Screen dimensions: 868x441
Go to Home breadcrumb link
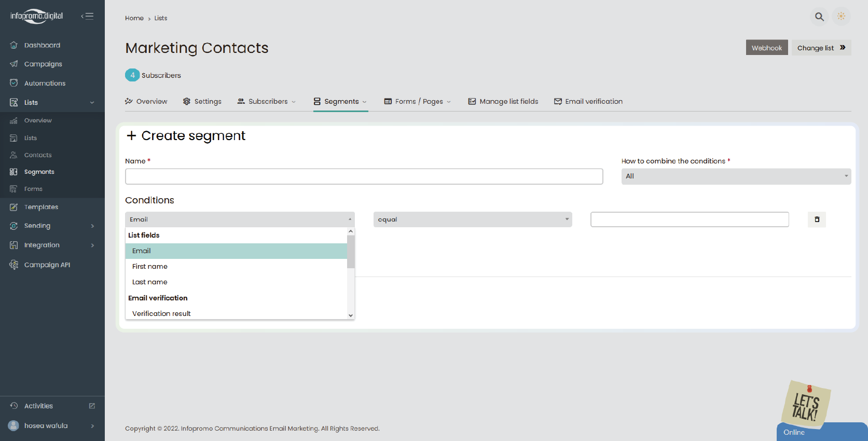tap(134, 18)
